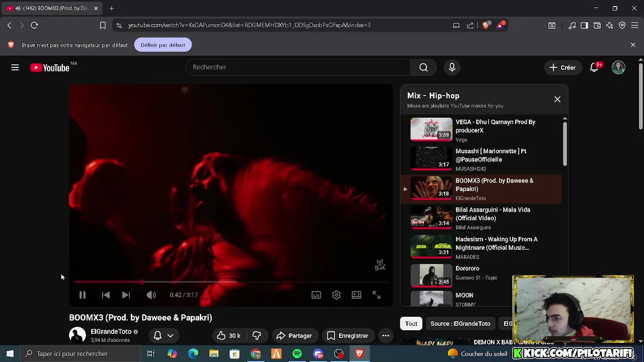
Task: Click Définir par défaut button
Action: pyautogui.click(x=163, y=45)
